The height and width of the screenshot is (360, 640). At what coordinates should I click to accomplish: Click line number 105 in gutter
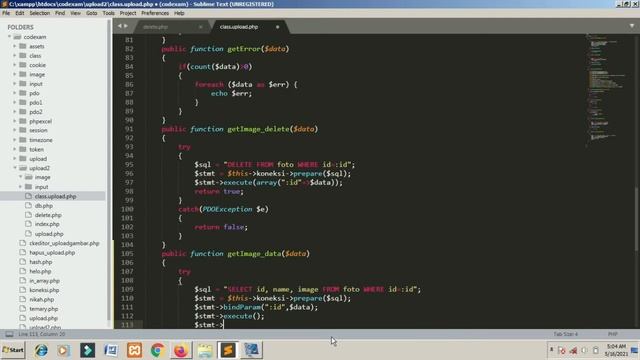(127, 253)
